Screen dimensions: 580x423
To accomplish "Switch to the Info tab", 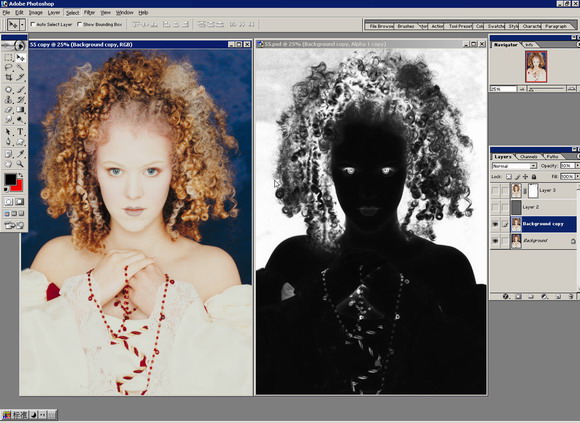I will click(529, 45).
